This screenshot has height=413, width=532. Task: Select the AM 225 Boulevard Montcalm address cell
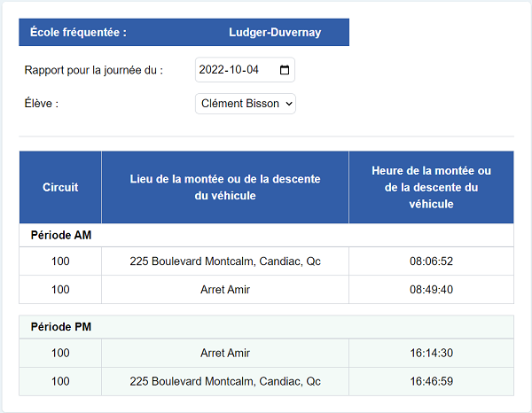pyautogui.click(x=225, y=261)
